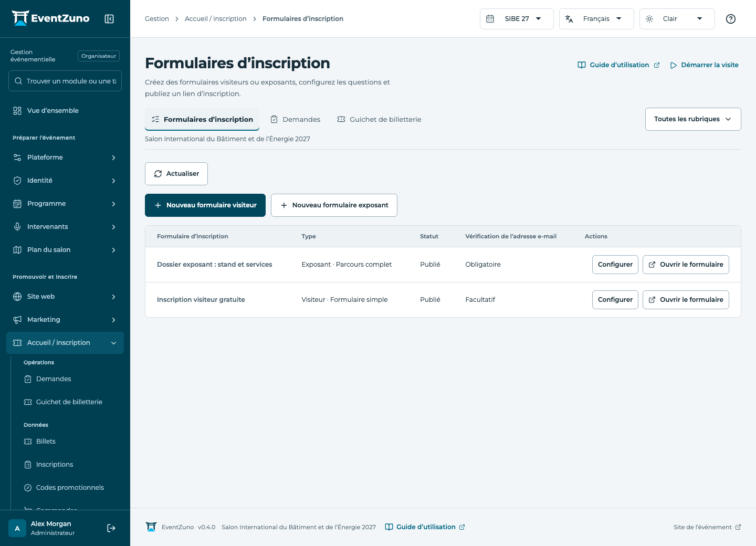Click Démarrer la visite link
This screenshot has width=756, height=546.
tap(704, 65)
